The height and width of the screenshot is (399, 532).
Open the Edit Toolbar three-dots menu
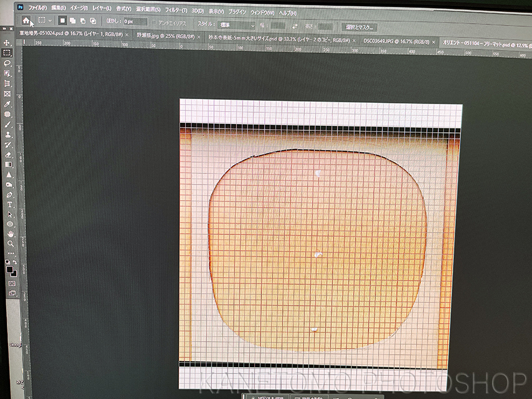tap(11, 253)
